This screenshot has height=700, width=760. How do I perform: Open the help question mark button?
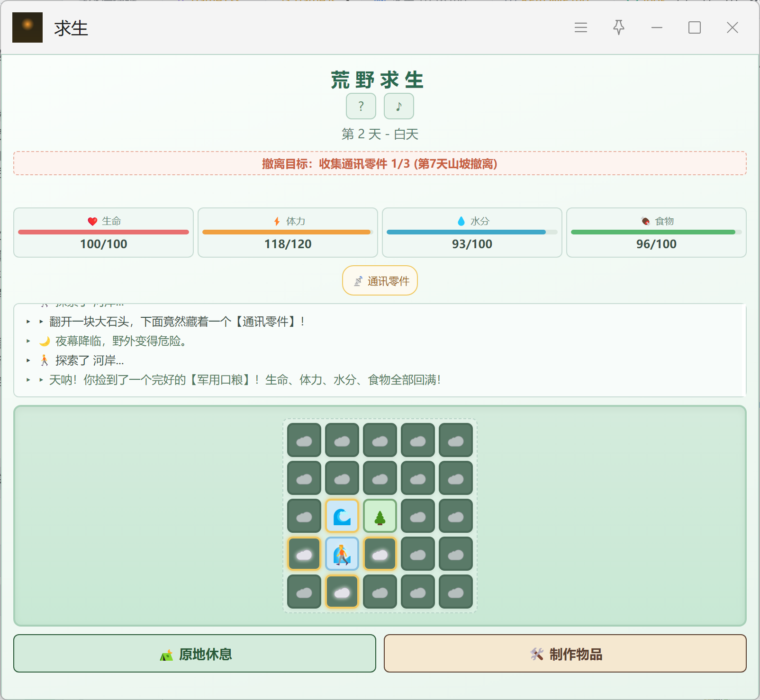[361, 106]
